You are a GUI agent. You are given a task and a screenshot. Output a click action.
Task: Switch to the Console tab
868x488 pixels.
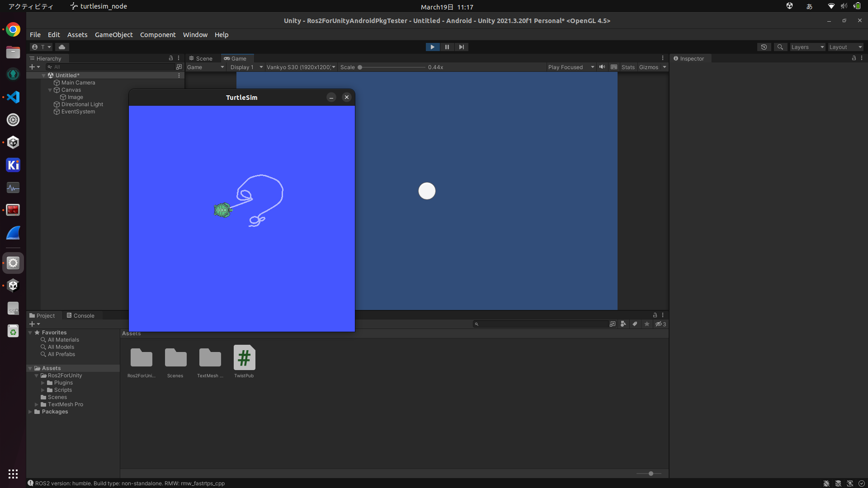pyautogui.click(x=80, y=315)
